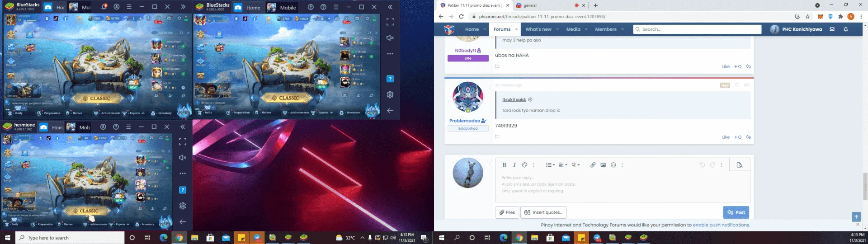
Task: Mute volume in hermione window sidebar
Action: tap(183, 157)
